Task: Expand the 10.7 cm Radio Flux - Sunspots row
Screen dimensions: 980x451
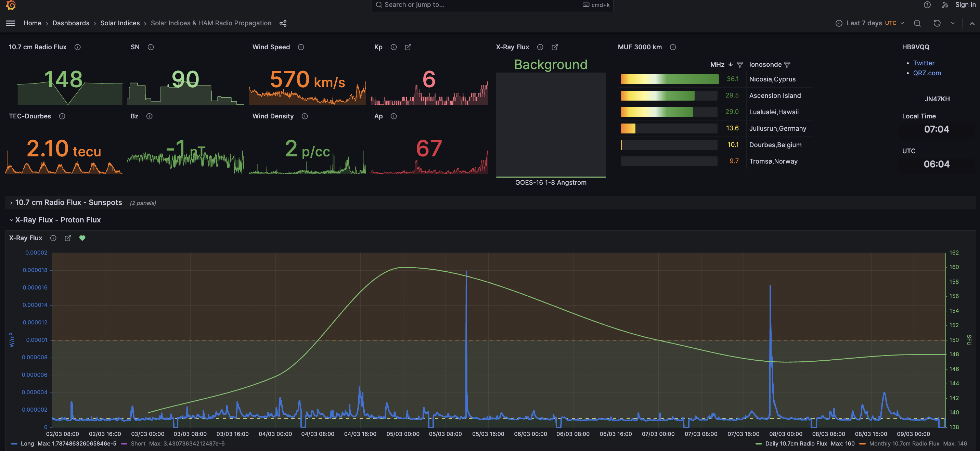Action: coord(68,203)
